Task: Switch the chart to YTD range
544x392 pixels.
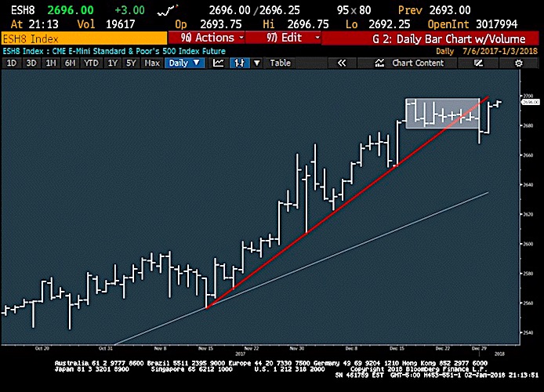Action: click(x=91, y=64)
